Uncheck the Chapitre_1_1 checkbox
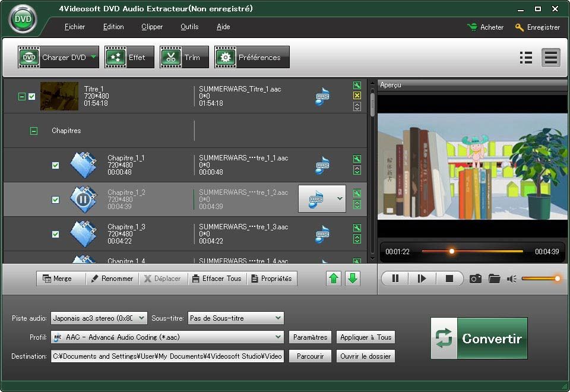The width and height of the screenshot is (570, 392). [55, 165]
